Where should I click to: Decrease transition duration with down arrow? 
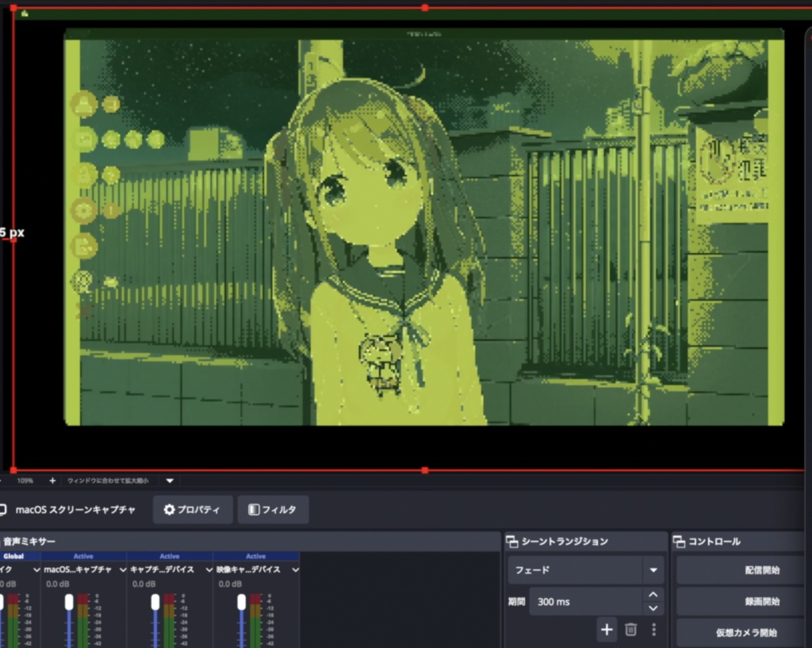pyautogui.click(x=653, y=608)
